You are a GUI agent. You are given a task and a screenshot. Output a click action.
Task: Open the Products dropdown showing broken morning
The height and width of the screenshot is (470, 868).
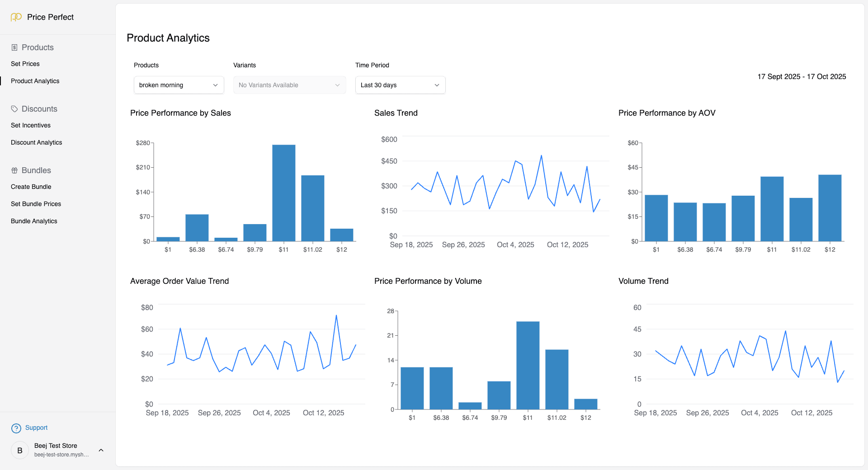pos(178,85)
